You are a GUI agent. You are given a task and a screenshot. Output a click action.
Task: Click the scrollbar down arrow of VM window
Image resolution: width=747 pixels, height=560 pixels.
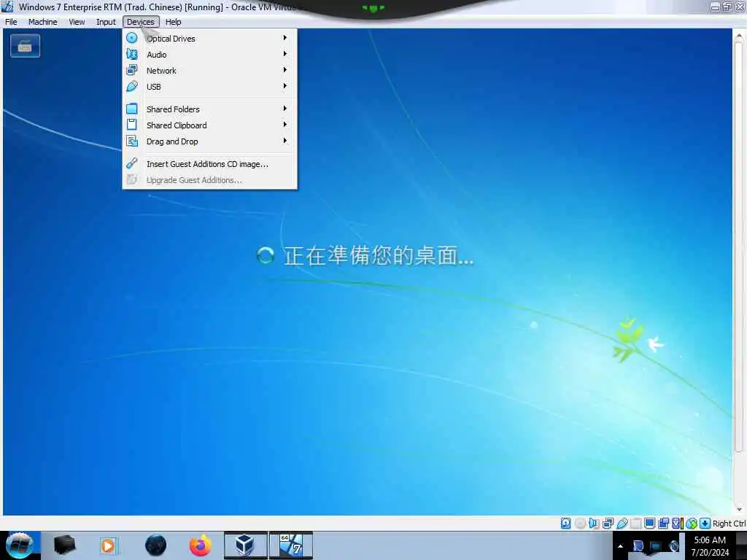coord(739,510)
